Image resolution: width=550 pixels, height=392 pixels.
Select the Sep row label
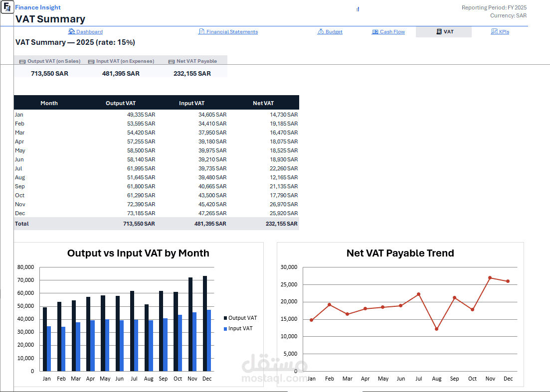(x=19, y=186)
